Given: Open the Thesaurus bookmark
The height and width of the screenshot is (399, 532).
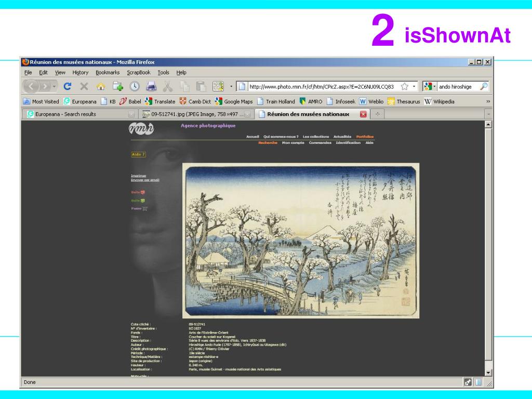Looking at the screenshot, I should pyautogui.click(x=404, y=101).
